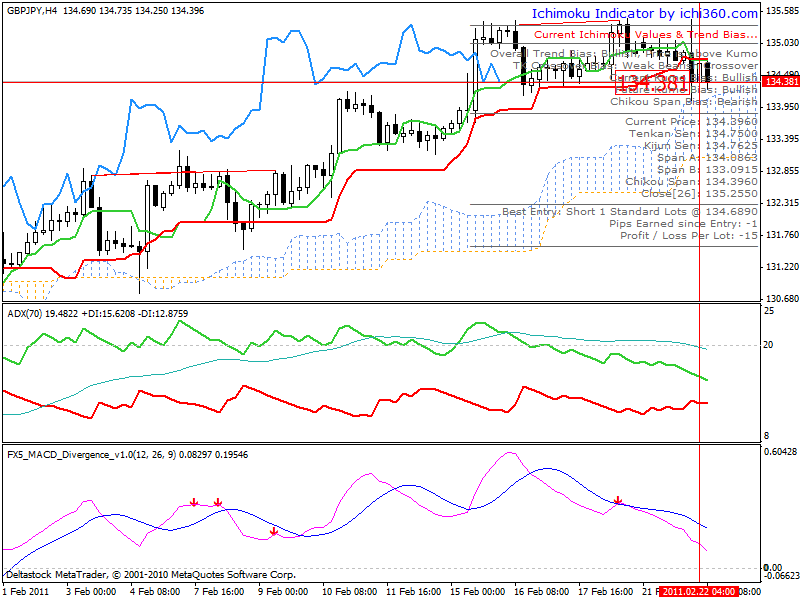This screenshot has width=800, height=600.
Task: Click the red divergence arrow near 17 Feb 16:00
Action: pyautogui.click(x=618, y=500)
